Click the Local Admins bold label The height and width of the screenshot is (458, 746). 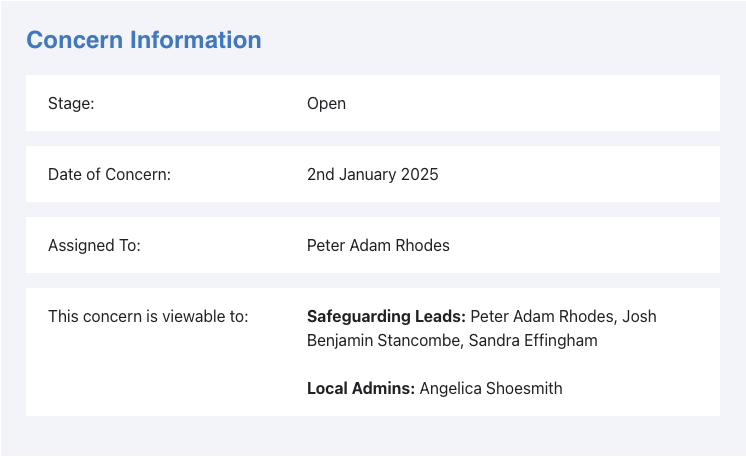(x=361, y=388)
